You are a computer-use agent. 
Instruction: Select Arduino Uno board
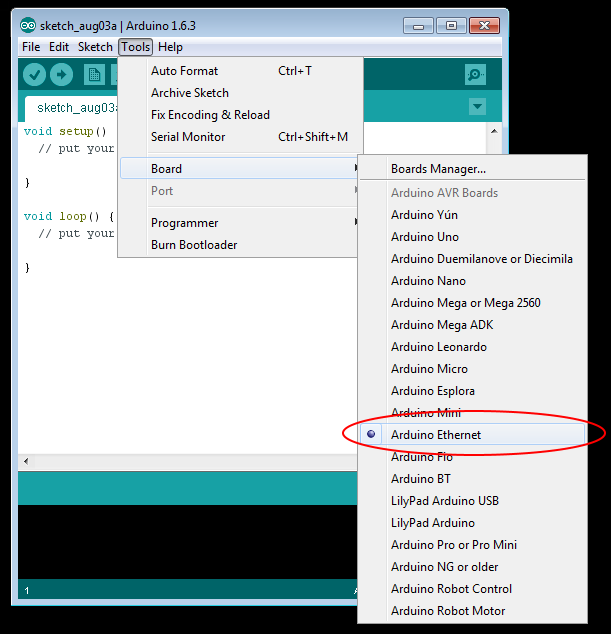tap(472, 237)
